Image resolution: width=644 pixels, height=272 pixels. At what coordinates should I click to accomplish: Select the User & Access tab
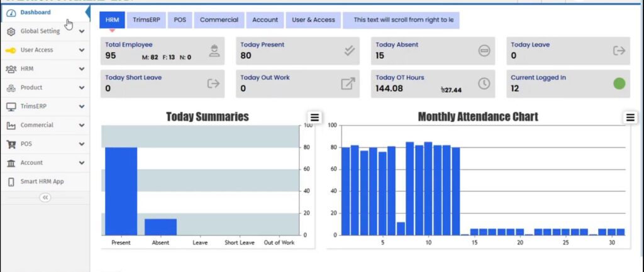coord(313,20)
